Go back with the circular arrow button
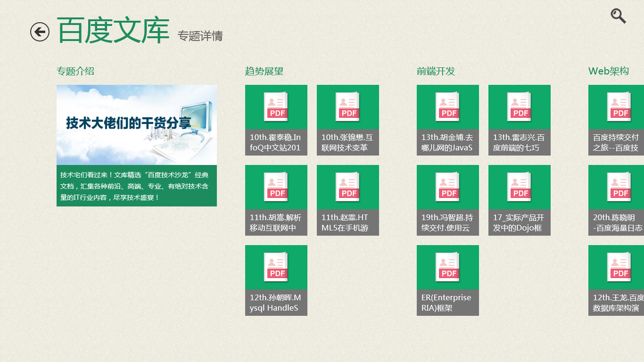Image resolution: width=644 pixels, height=362 pixels. tap(40, 32)
